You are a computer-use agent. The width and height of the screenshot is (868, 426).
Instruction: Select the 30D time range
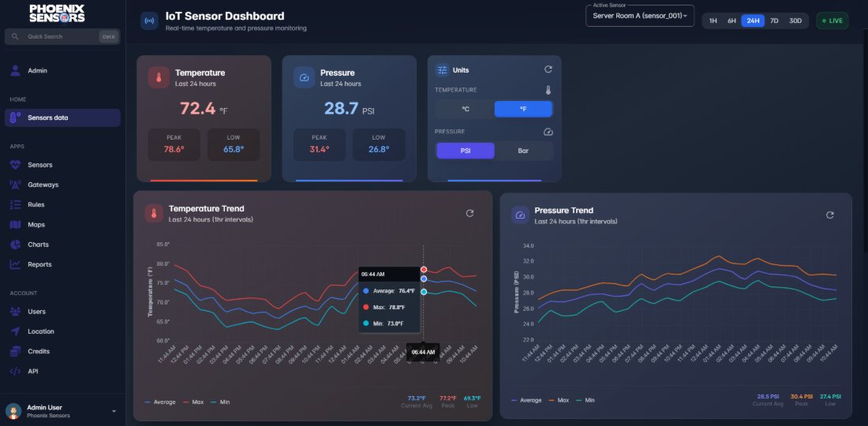point(795,21)
